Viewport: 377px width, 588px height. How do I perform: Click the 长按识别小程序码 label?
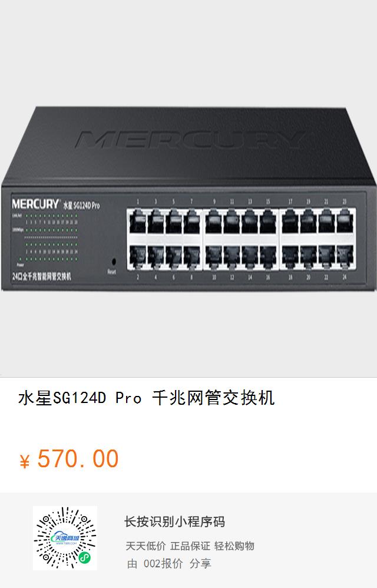tap(174, 521)
